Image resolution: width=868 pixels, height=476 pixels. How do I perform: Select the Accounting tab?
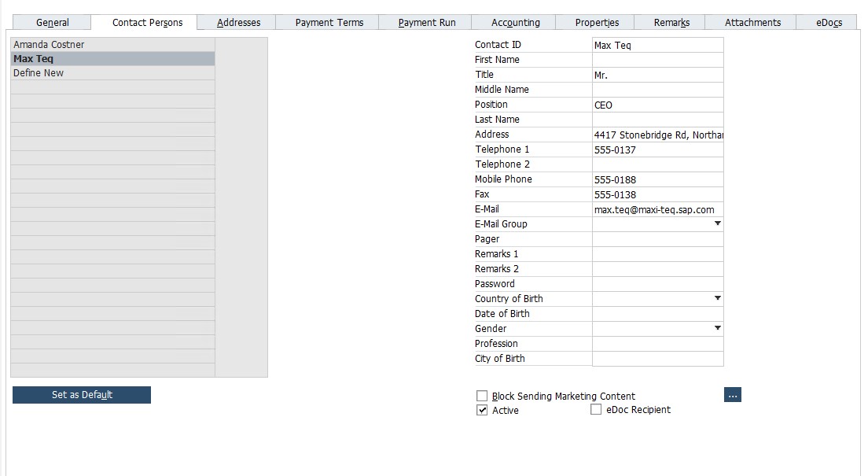pyautogui.click(x=515, y=23)
